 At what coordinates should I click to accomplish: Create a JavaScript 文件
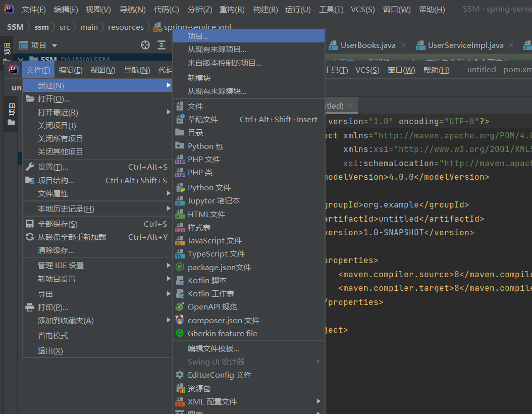click(249, 241)
